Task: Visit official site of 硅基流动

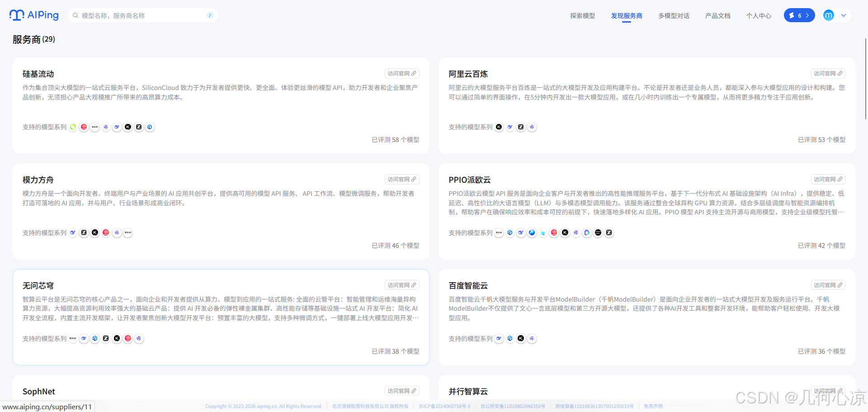Action: click(402, 74)
